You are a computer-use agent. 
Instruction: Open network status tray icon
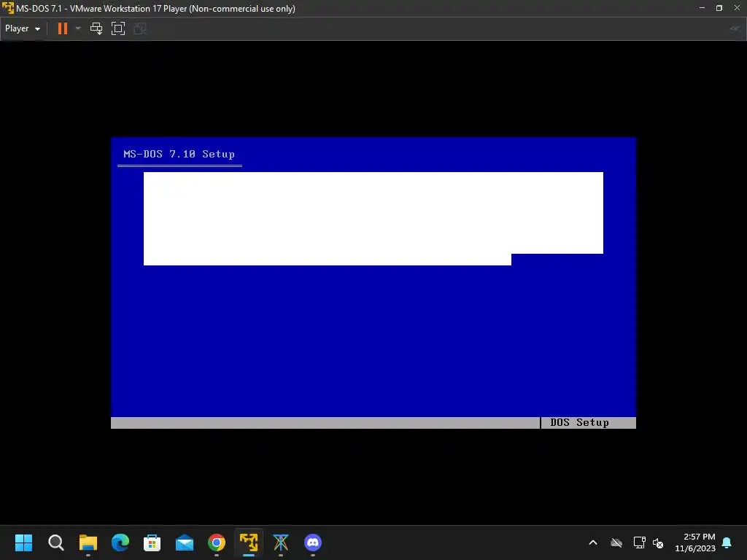(639, 542)
